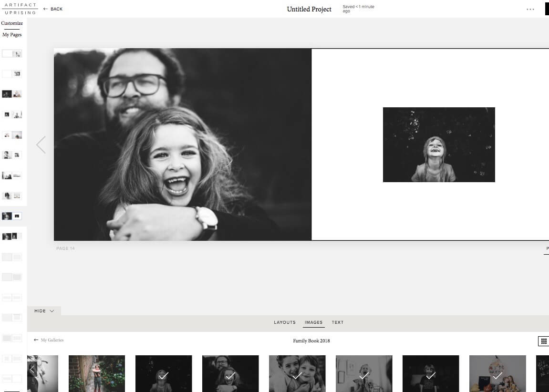
Task: Open the second page spread thumbnail in sidebar
Action: [12, 74]
